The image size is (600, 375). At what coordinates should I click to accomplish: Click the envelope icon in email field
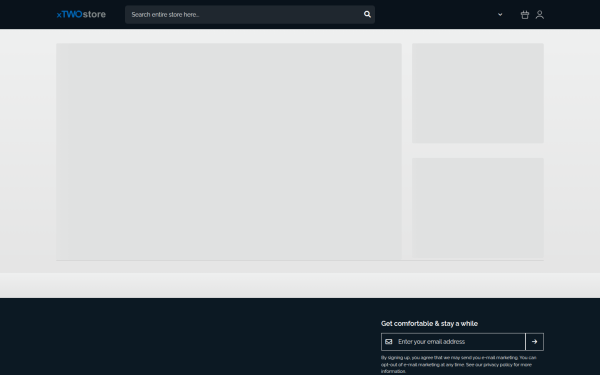pyautogui.click(x=388, y=342)
